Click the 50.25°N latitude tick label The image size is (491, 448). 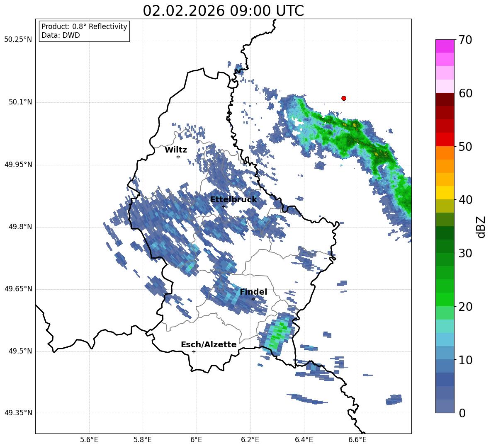click(x=18, y=40)
